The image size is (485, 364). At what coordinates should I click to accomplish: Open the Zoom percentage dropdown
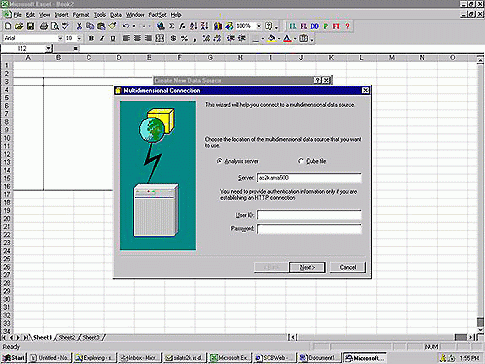tap(259, 26)
